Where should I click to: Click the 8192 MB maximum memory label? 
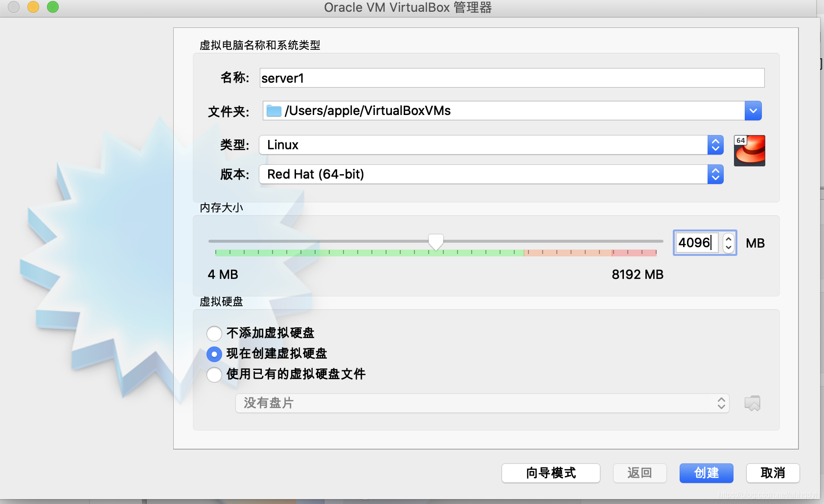point(638,275)
